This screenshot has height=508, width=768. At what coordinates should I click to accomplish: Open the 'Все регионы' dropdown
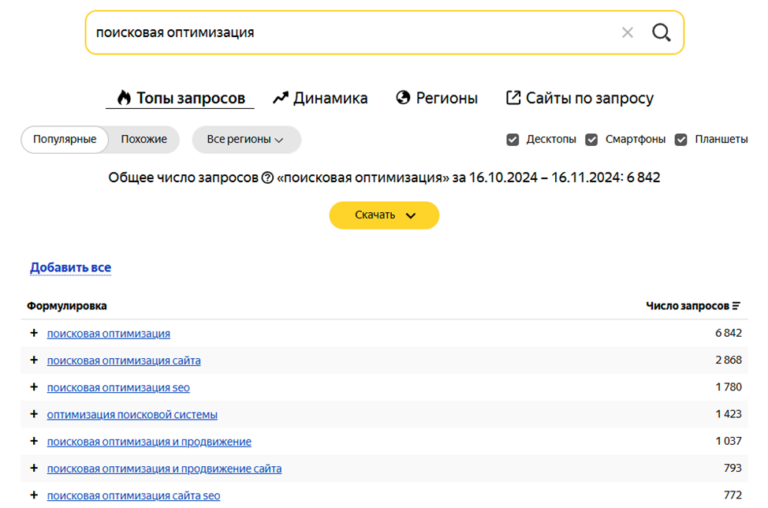245,140
